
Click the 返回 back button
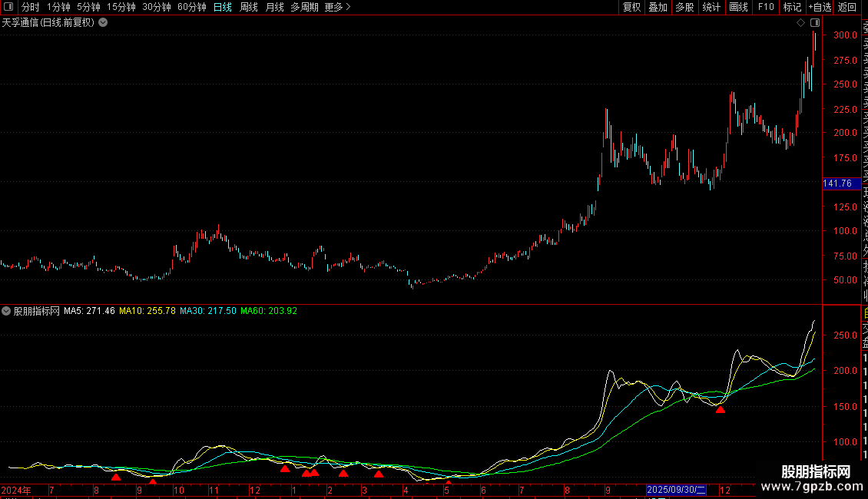[x=847, y=7]
